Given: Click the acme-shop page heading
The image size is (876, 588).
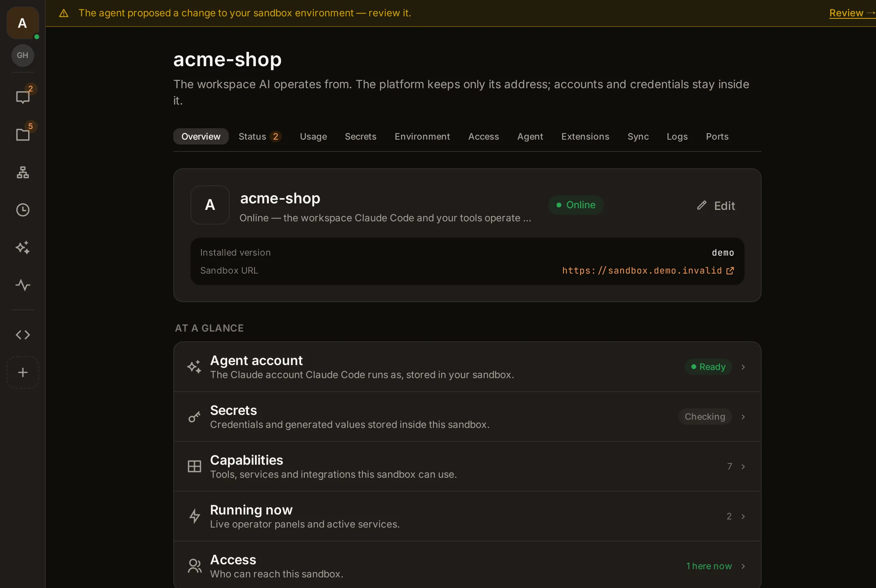Looking at the screenshot, I should [228, 60].
